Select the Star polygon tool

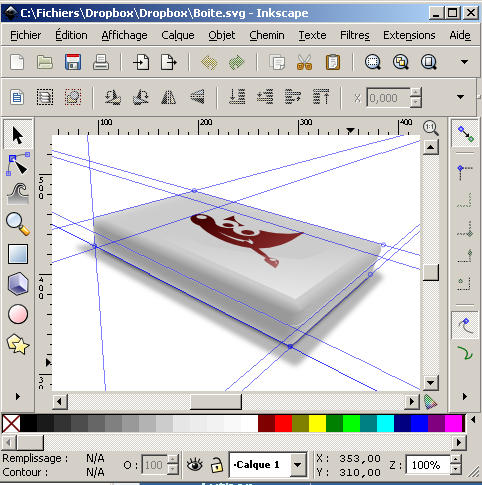pyautogui.click(x=18, y=344)
